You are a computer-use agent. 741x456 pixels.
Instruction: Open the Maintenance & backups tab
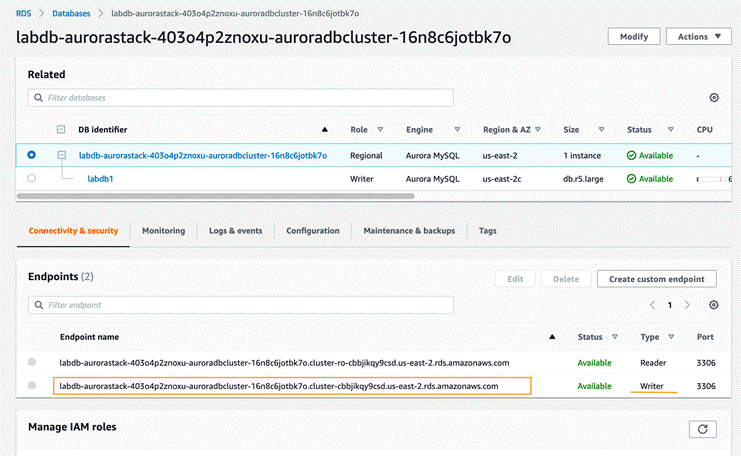click(409, 231)
